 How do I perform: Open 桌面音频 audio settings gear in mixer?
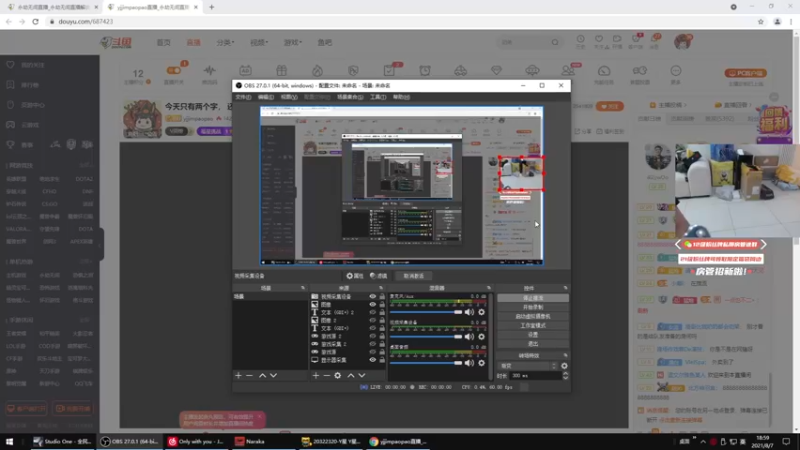click(481, 363)
